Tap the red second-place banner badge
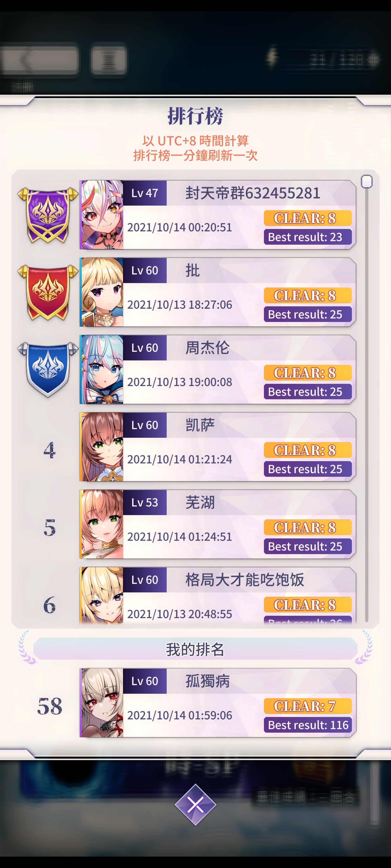The height and width of the screenshot is (868, 391). (48, 292)
